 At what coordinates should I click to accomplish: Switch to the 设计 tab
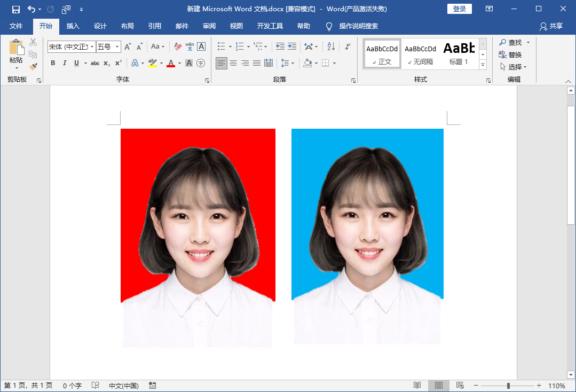click(100, 26)
